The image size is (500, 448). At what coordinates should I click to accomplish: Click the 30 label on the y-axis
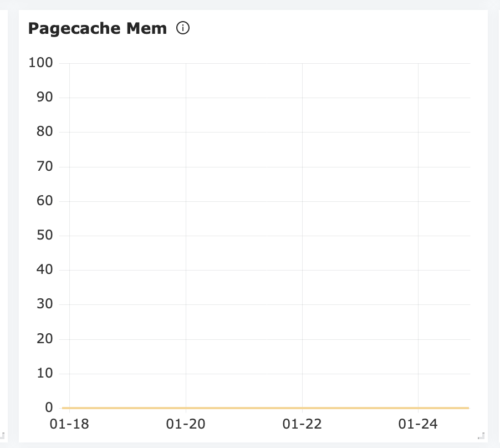(44, 304)
